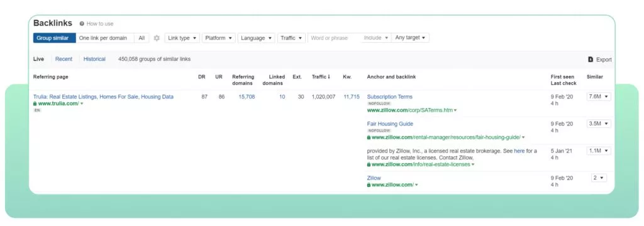The height and width of the screenshot is (226, 644).
Task: Open the How to use help link
Action: pos(100,24)
